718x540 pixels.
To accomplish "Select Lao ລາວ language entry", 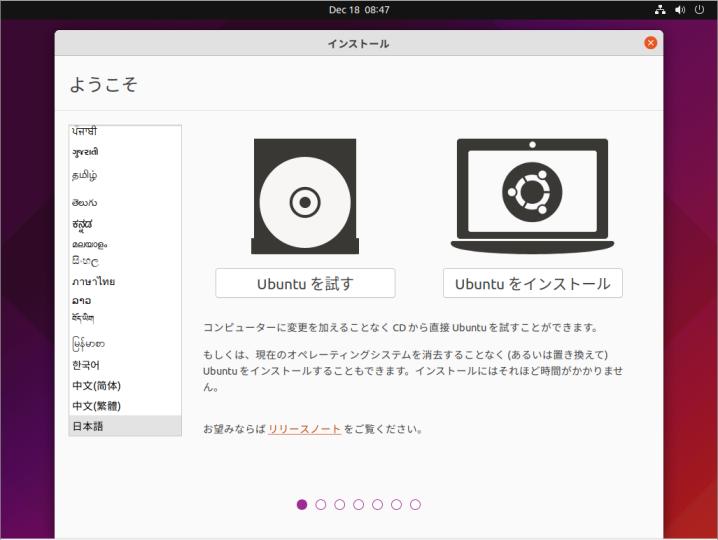I will click(125, 300).
